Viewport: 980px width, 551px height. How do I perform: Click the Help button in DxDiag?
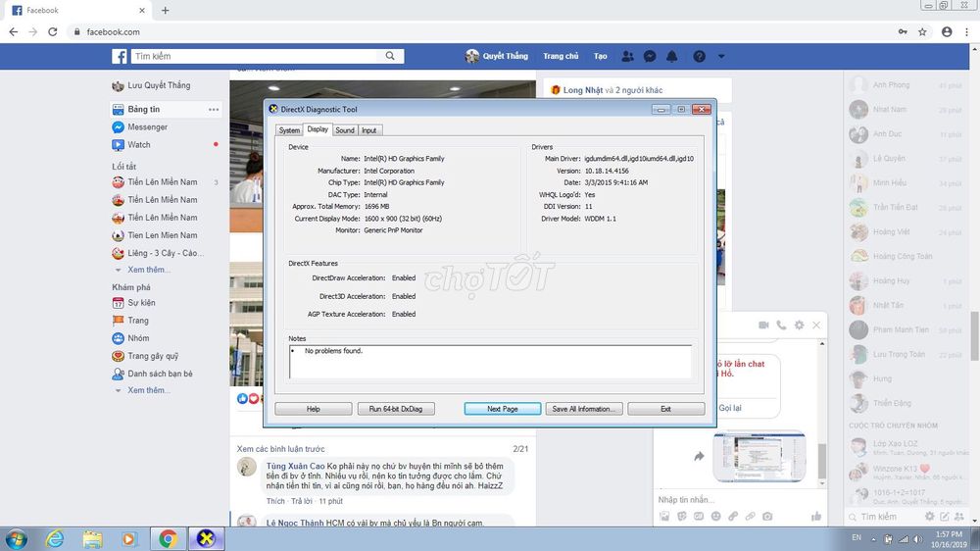point(314,409)
